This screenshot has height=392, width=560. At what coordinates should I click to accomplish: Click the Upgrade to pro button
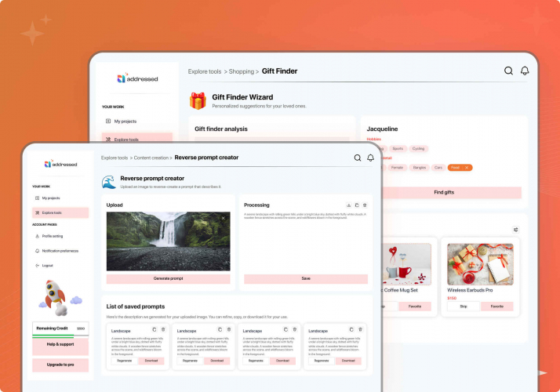60,365
